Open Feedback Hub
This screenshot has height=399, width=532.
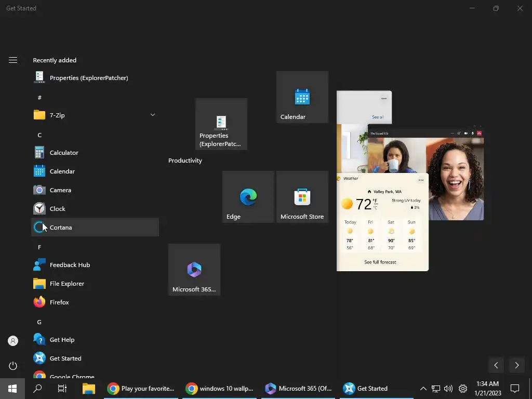pos(95,265)
